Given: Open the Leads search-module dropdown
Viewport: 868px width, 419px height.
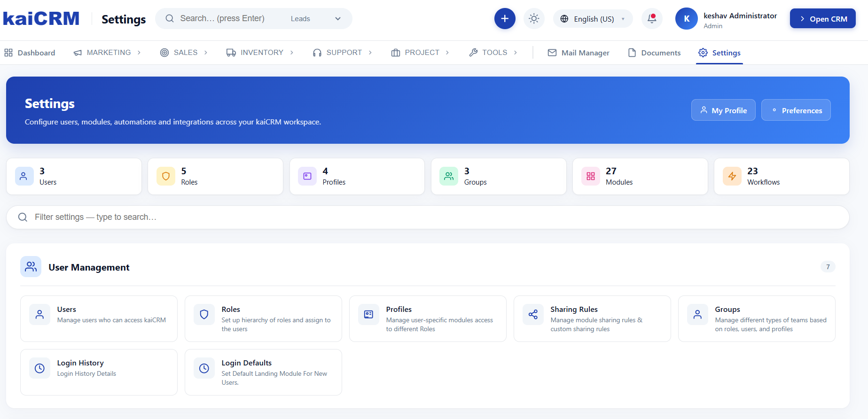Looking at the screenshot, I should [316, 19].
